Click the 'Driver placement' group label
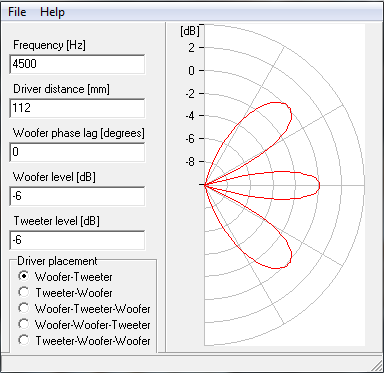 pyautogui.click(x=57, y=261)
